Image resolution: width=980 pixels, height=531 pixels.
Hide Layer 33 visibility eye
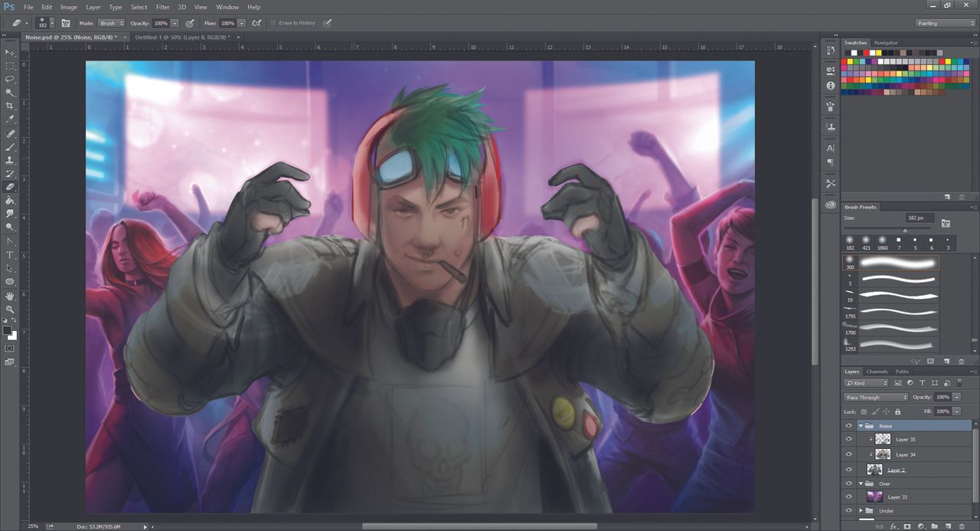(x=848, y=497)
